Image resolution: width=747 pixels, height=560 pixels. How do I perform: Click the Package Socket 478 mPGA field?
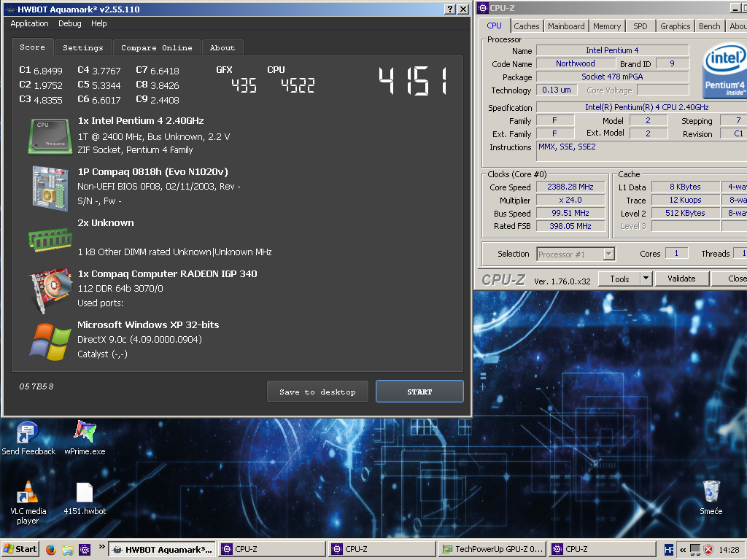(x=612, y=77)
